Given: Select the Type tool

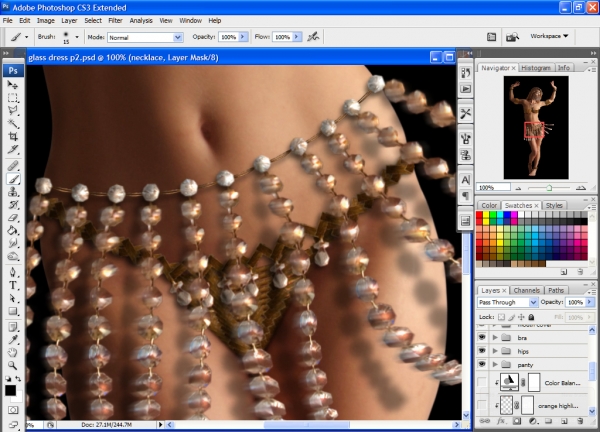Looking at the screenshot, I should click(x=13, y=285).
